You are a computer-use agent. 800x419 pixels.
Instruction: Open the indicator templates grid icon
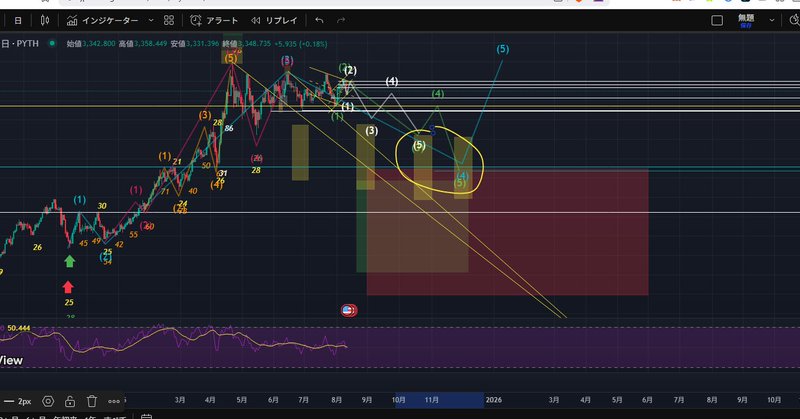point(169,20)
